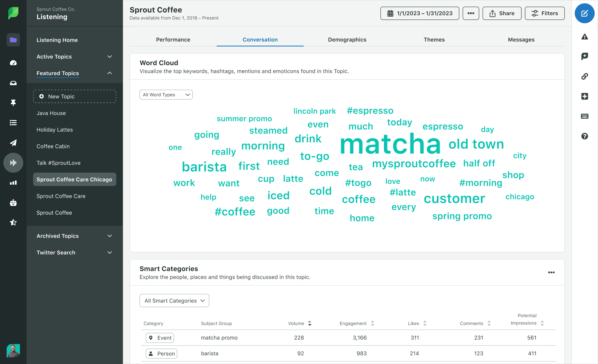
Task: Click the date range selector button
Action: pos(420,13)
